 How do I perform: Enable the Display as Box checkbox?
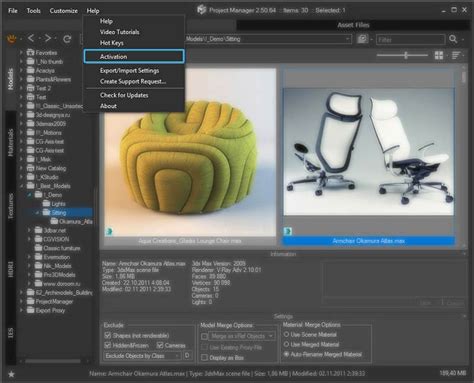coord(204,358)
